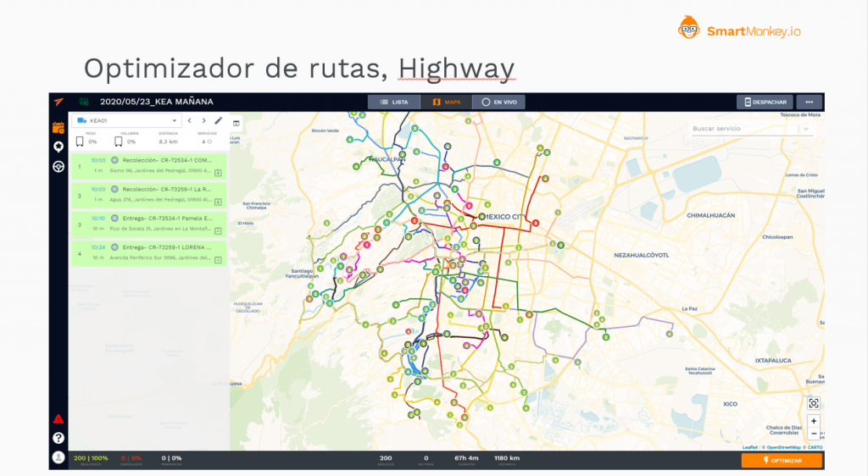Edit route KEA01 with pencil icon

click(x=219, y=120)
